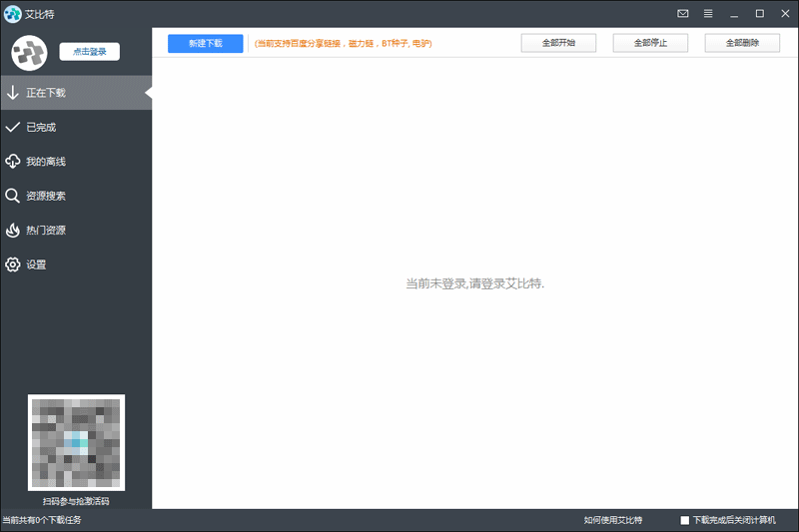Screen dimensions: 799x532
Task: Open the 如何使用艾比特 help link
Action: (x=613, y=520)
